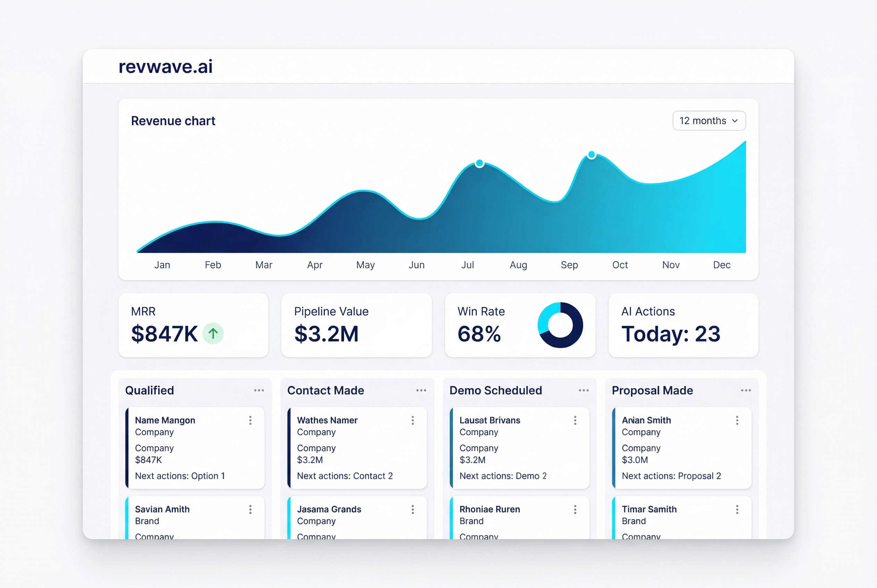Open the Name Mangon card menu

pos(251,421)
